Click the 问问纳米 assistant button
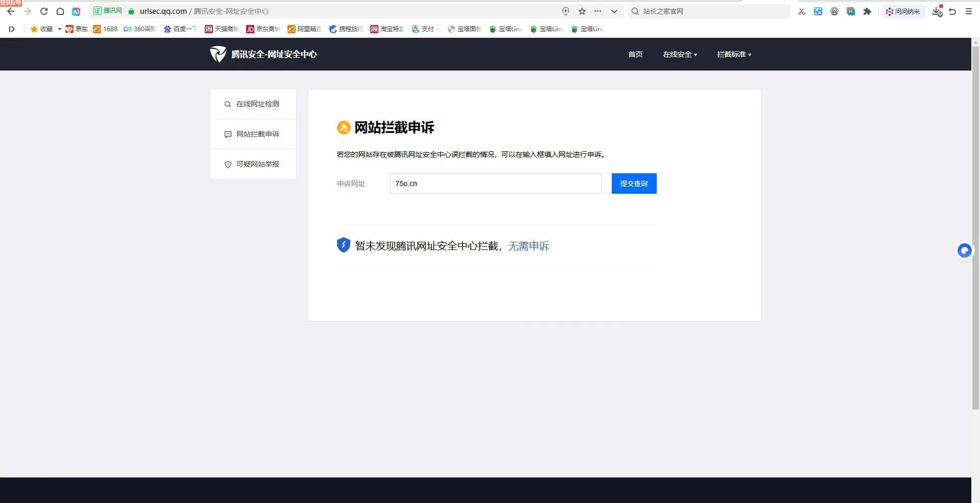Screen dimensions: 980x503 tap(903, 11)
